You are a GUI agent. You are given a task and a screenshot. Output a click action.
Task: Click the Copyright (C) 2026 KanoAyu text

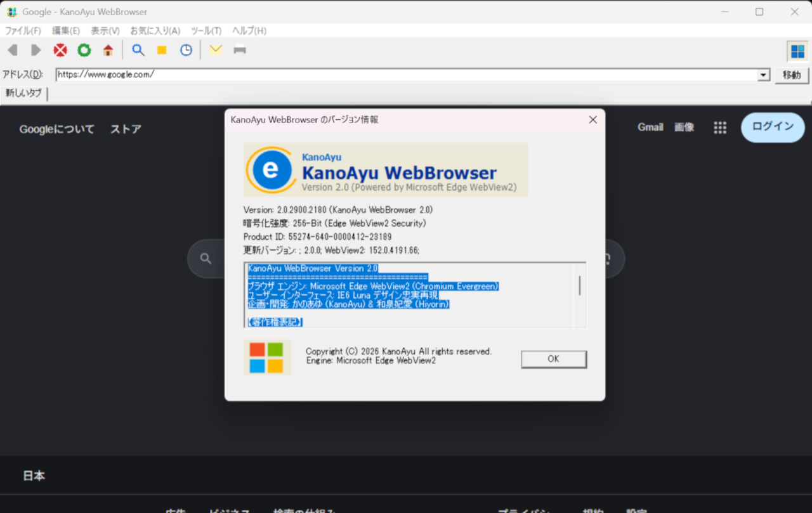398,351
